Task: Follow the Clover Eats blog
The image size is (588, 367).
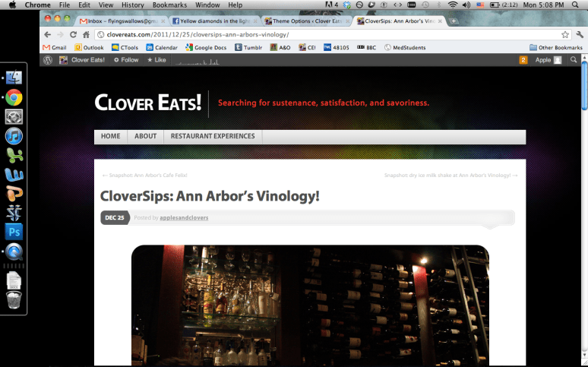Action: tap(126, 60)
